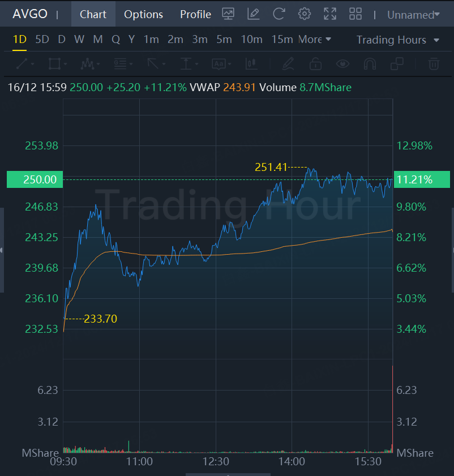Select the text annotation tool

click(219, 64)
